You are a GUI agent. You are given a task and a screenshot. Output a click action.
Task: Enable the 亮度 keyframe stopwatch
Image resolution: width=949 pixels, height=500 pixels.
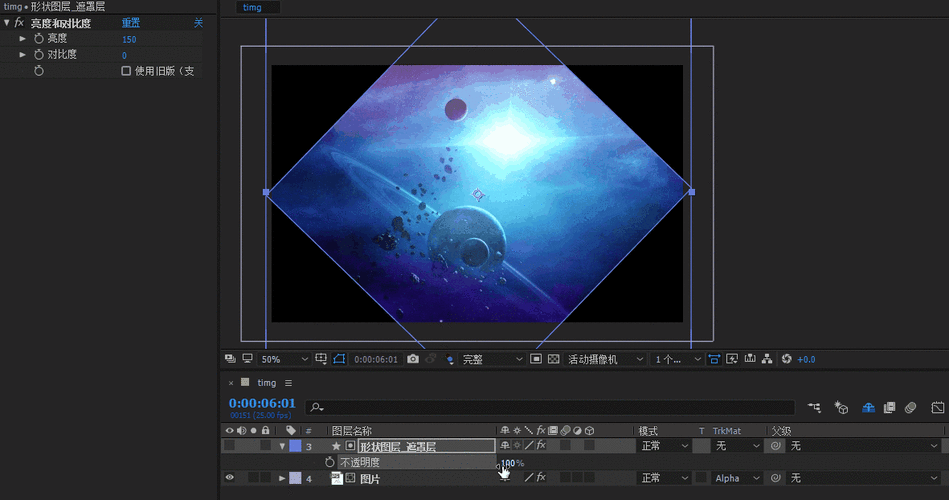coord(39,39)
